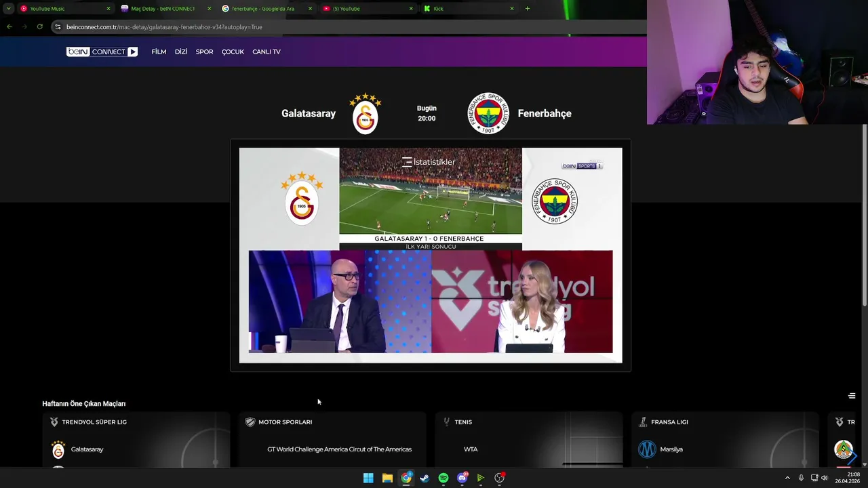Open the round red-dot app icon in taskbar

(x=500, y=478)
